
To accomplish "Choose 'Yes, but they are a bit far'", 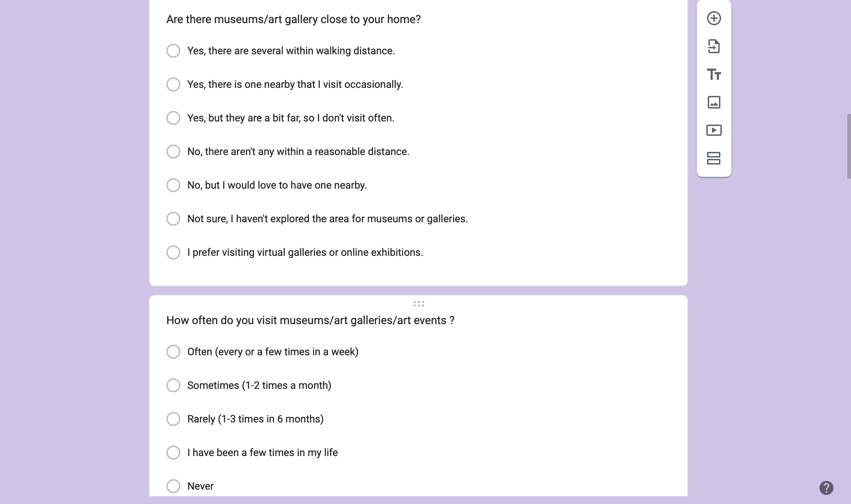I will [173, 118].
